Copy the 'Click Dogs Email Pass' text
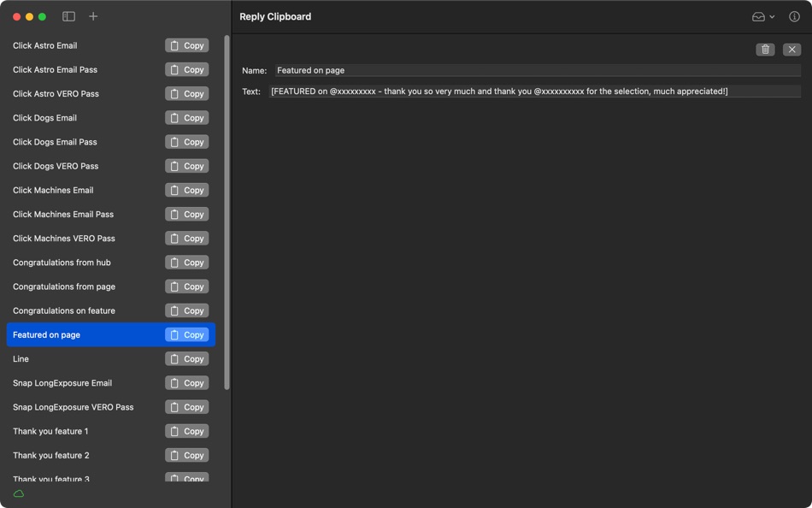Image resolution: width=812 pixels, height=508 pixels. click(x=186, y=141)
